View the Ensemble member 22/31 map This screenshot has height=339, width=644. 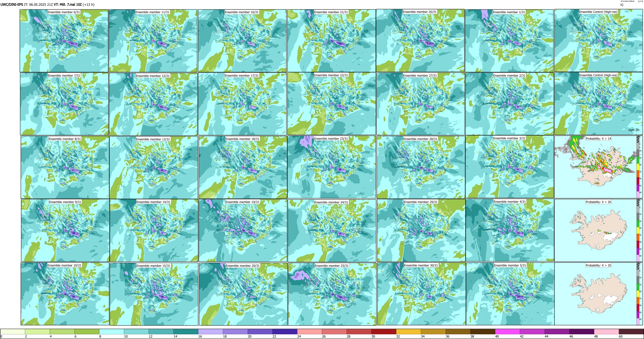click(x=331, y=104)
